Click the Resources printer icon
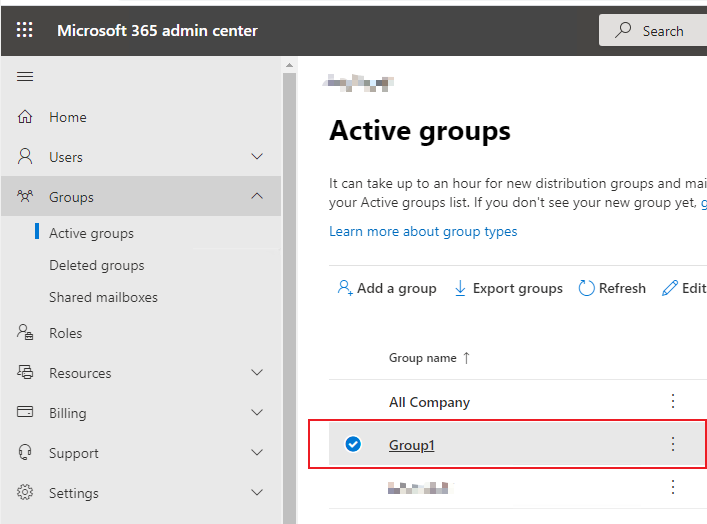The width and height of the screenshot is (707, 524). (25, 372)
